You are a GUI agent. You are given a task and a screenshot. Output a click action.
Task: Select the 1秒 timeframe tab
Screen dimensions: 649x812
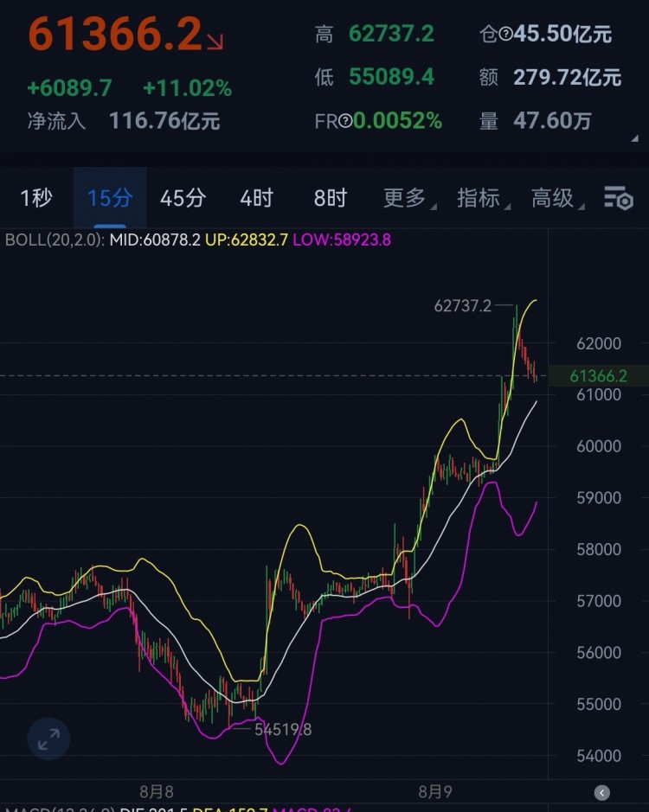(36, 198)
